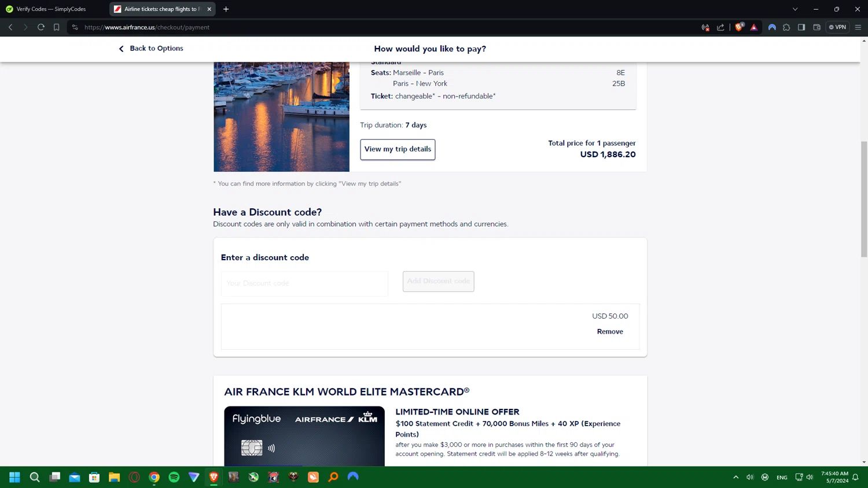Click the address bar URL
Viewport: 868px width, 488px height.
[147, 27]
